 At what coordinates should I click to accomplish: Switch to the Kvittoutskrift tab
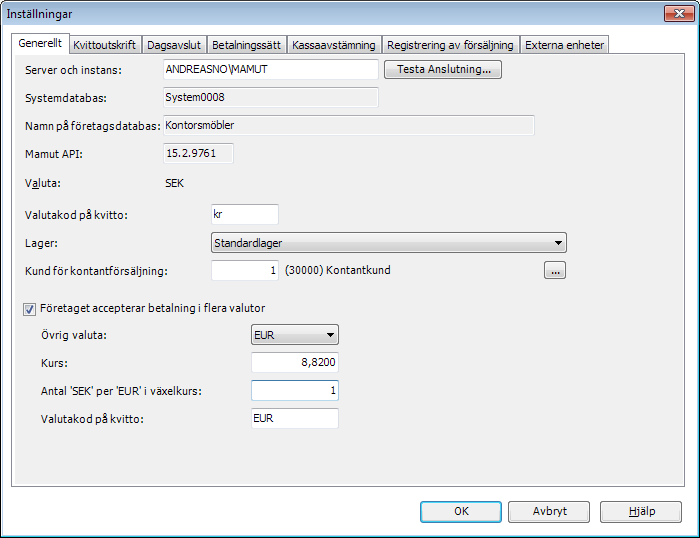coord(104,45)
